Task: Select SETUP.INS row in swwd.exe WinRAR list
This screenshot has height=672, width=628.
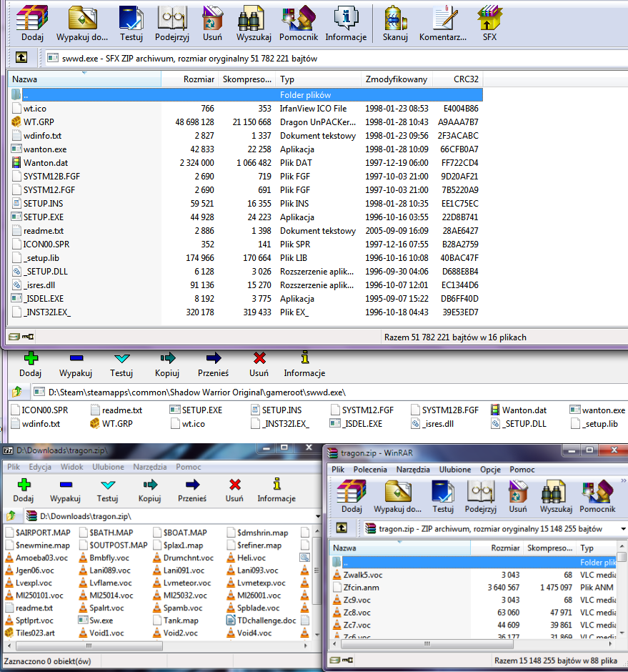Action: point(245,203)
